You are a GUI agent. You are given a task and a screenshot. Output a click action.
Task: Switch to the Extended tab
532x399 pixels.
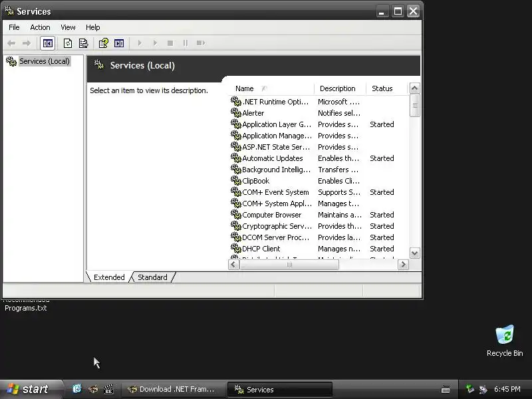click(x=109, y=277)
